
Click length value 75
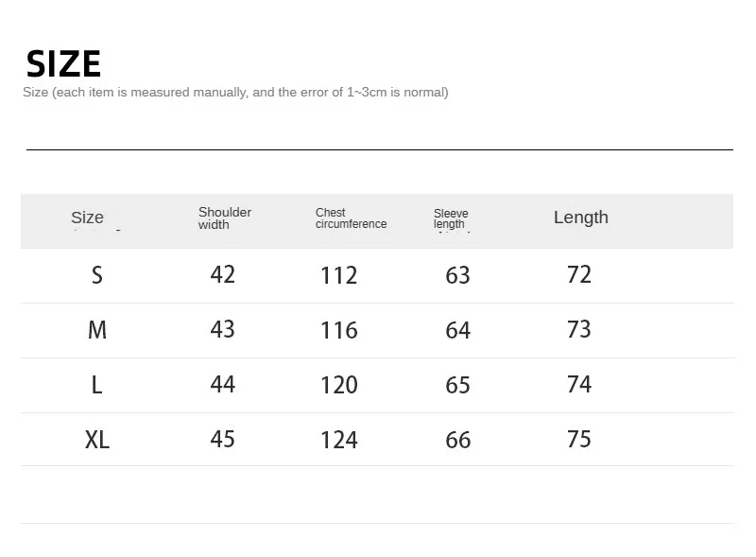point(578,439)
